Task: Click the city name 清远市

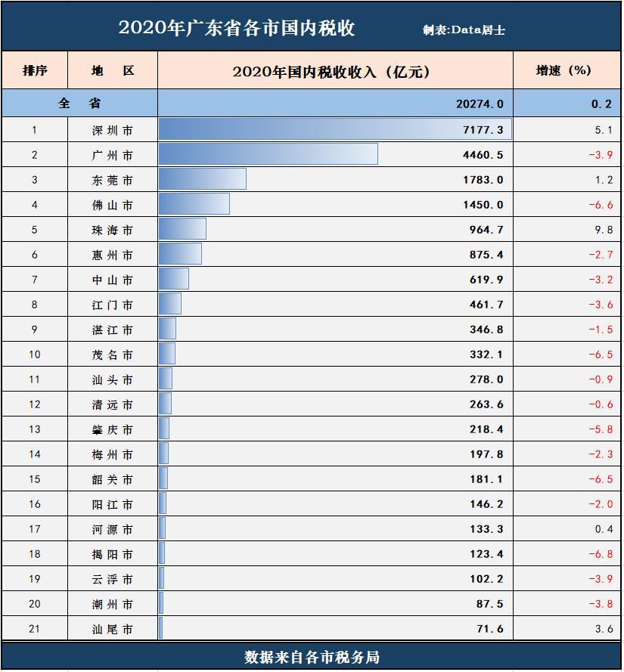Action: (x=113, y=404)
